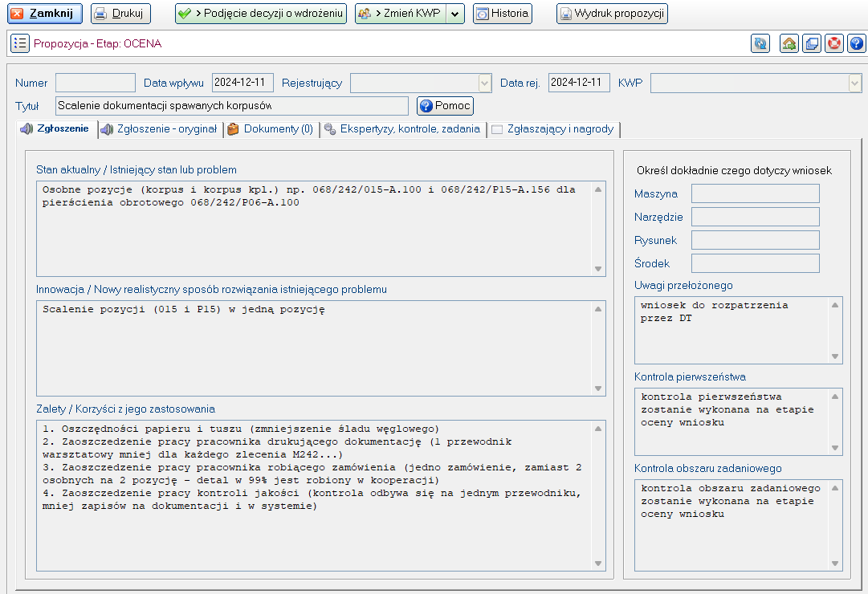This screenshot has height=594, width=868.
Task: Click the Pomoc help button
Action: 445,106
